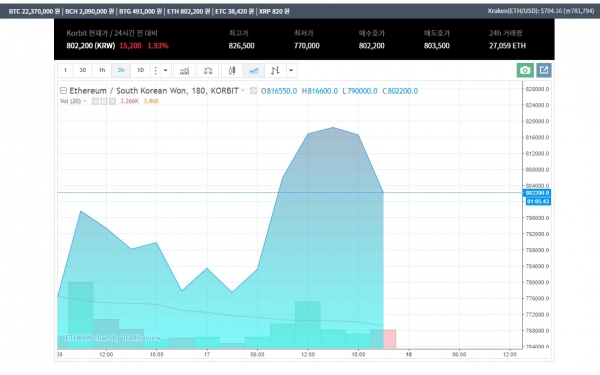
Task: Open the three-dot interval options icon
Action: click(155, 70)
